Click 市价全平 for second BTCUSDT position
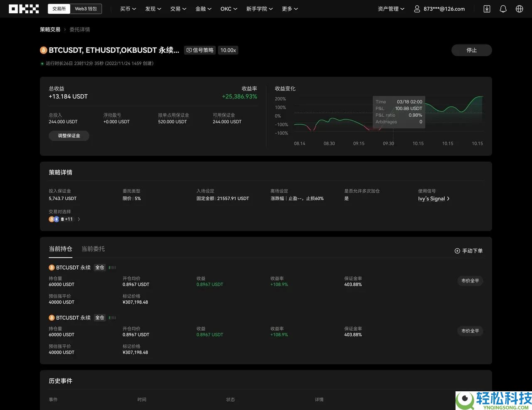532x410 pixels. tap(470, 331)
